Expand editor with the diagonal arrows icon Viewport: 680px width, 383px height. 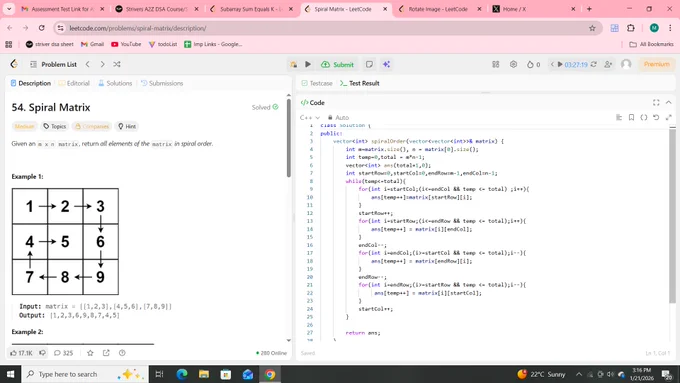[669, 118]
